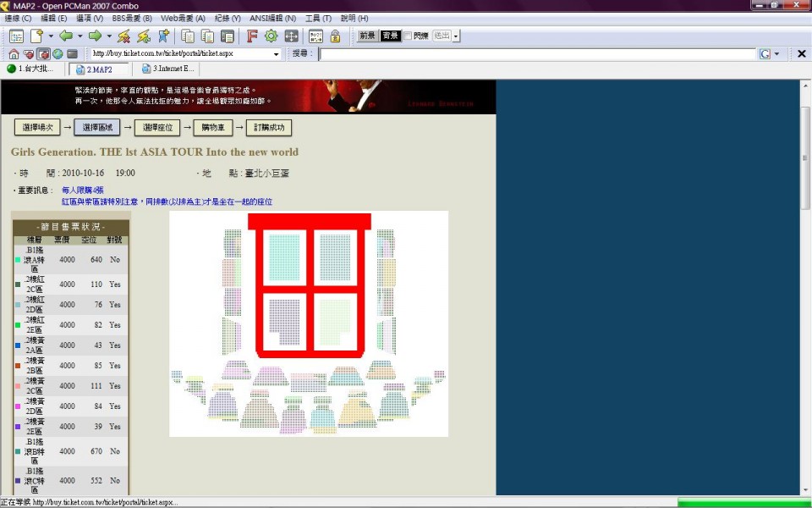Toggle the 前景 foreground color button

click(x=367, y=36)
